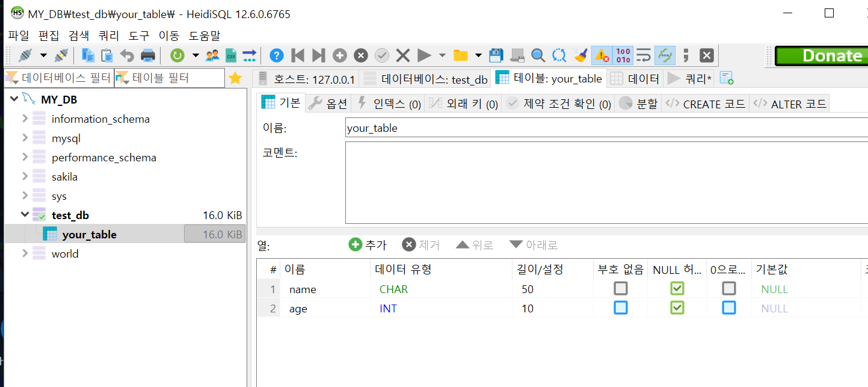Toggle word wrap icon

click(644, 56)
